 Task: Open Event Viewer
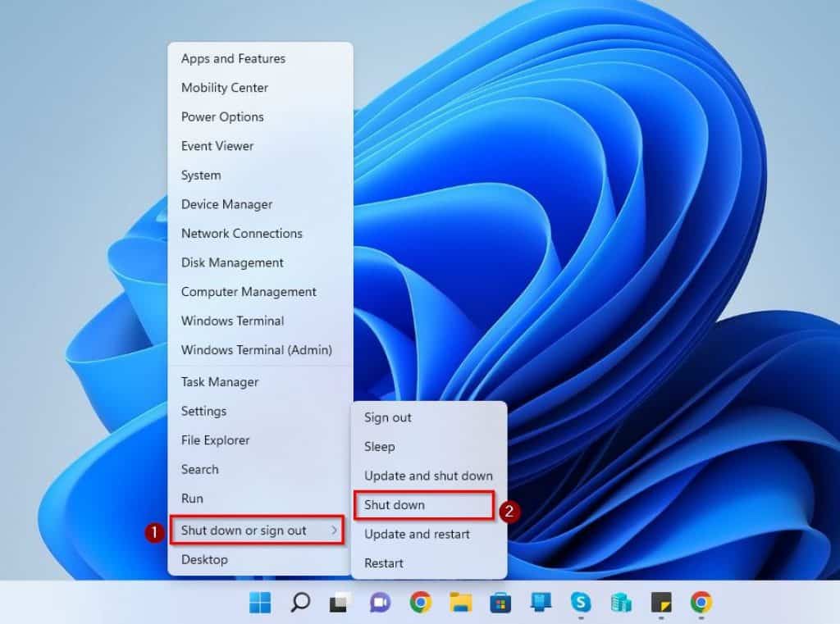pos(260,146)
